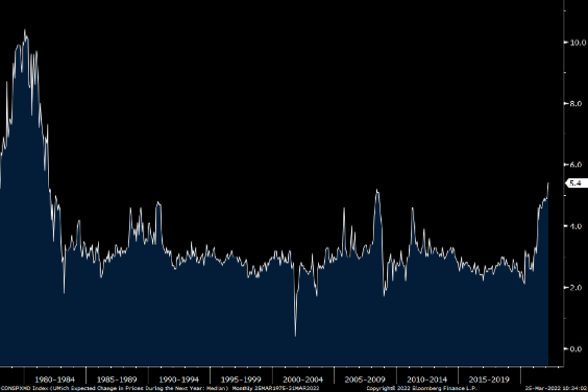Click the 2010-2014 period label
The image size is (588, 392).
tap(427, 379)
